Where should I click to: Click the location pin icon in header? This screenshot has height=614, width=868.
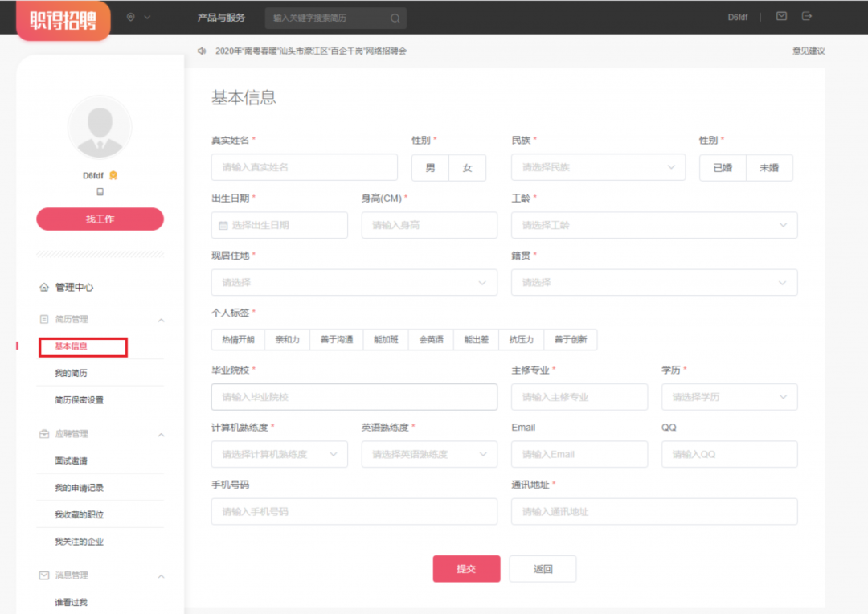point(130,17)
